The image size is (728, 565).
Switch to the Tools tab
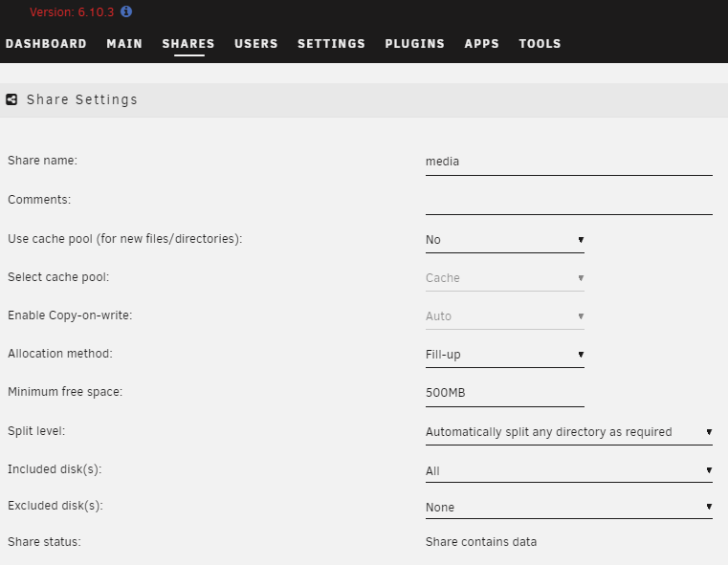[540, 44]
